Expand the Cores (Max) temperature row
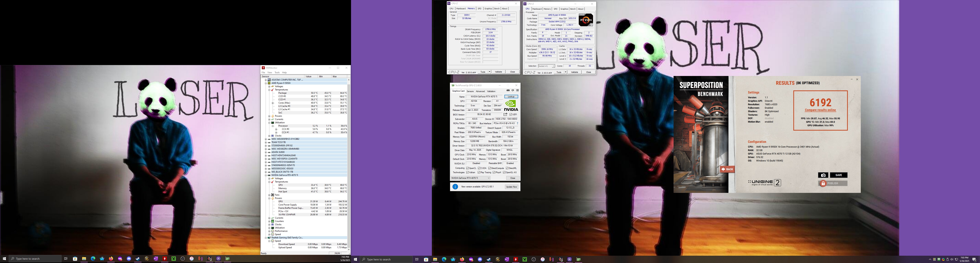This screenshot has height=263, width=980. [x=273, y=103]
